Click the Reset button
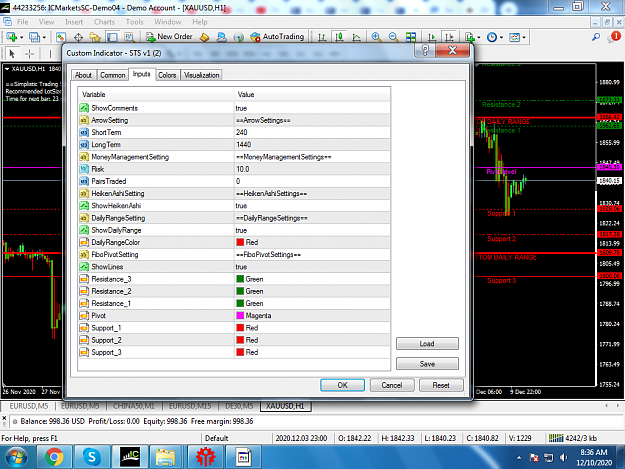625x469 pixels. 441,385
